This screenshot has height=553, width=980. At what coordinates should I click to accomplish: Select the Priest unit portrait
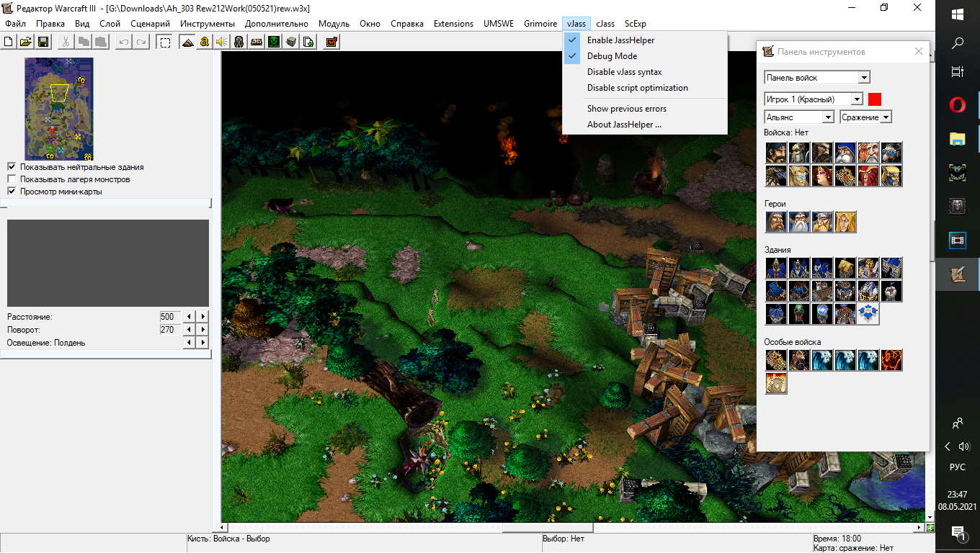799,176
